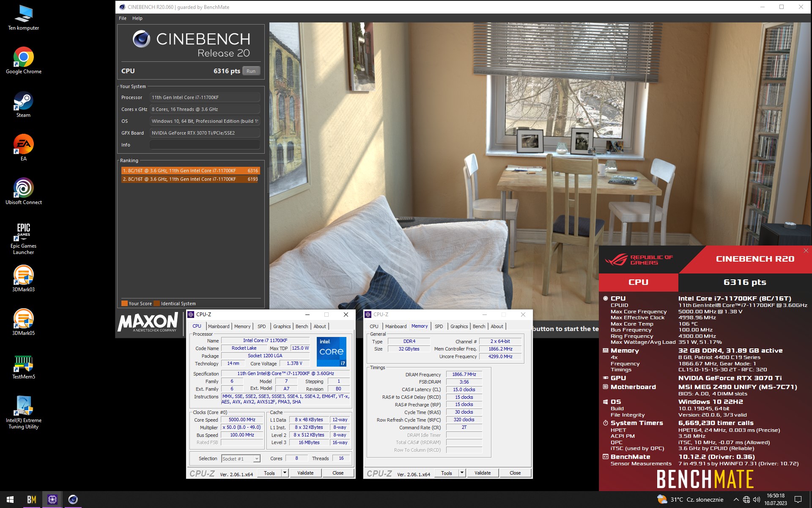This screenshot has height=508, width=812.
Task: Select BenchMate taskbar icon
Action: click(x=31, y=500)
